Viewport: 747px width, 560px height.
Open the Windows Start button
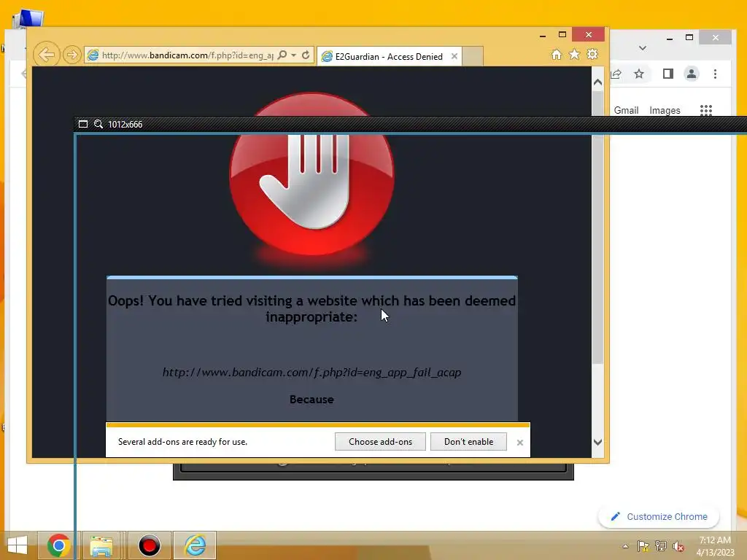tap(18, 545)
